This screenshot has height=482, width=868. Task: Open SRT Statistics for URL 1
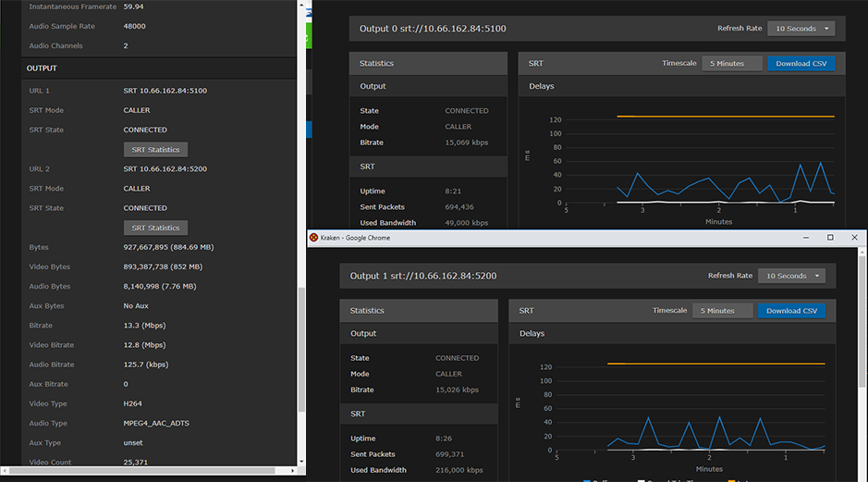click(x=155, y=149)
